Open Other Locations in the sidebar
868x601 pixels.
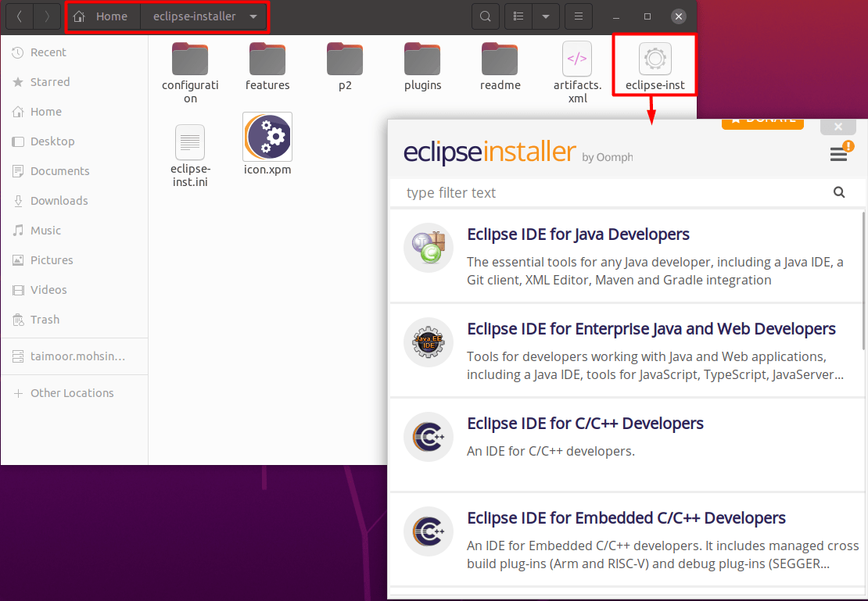coord(74,393)
